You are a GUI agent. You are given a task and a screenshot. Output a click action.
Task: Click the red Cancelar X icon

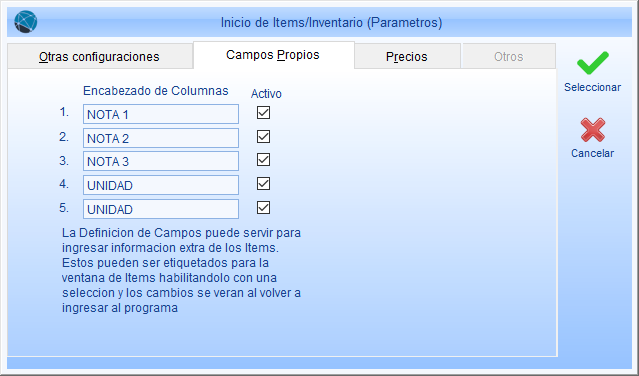click(593, 130)
